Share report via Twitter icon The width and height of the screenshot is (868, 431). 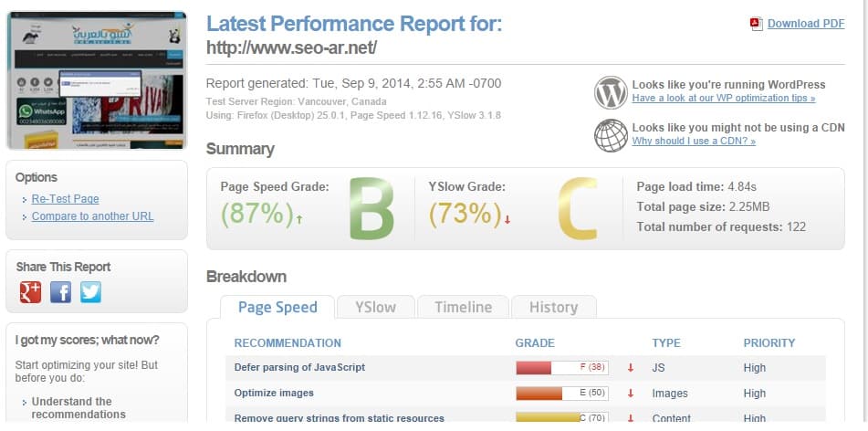(90, 292)
